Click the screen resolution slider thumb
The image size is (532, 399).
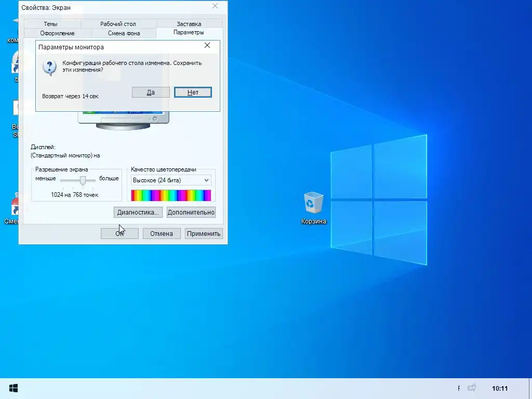point(83,180)
